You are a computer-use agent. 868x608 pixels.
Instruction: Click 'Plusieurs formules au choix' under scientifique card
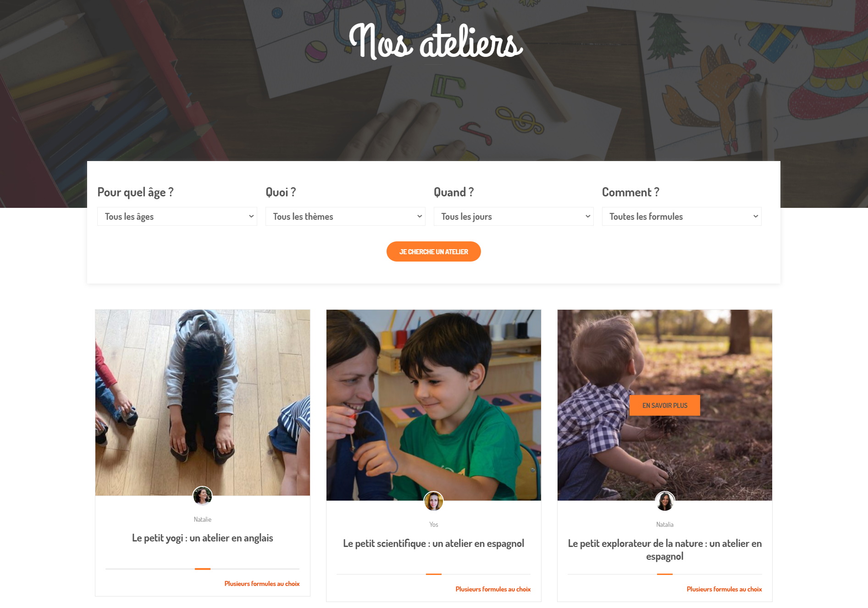493,589
